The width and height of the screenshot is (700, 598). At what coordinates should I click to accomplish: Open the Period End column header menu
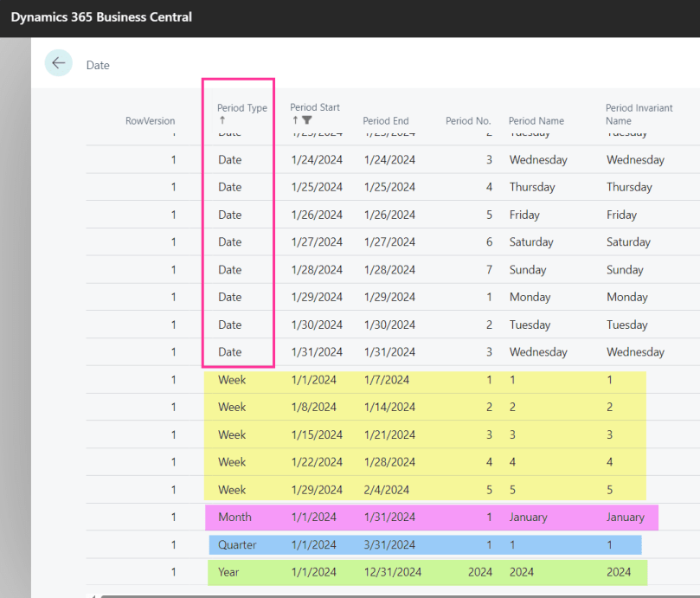(x=385, y=120)
